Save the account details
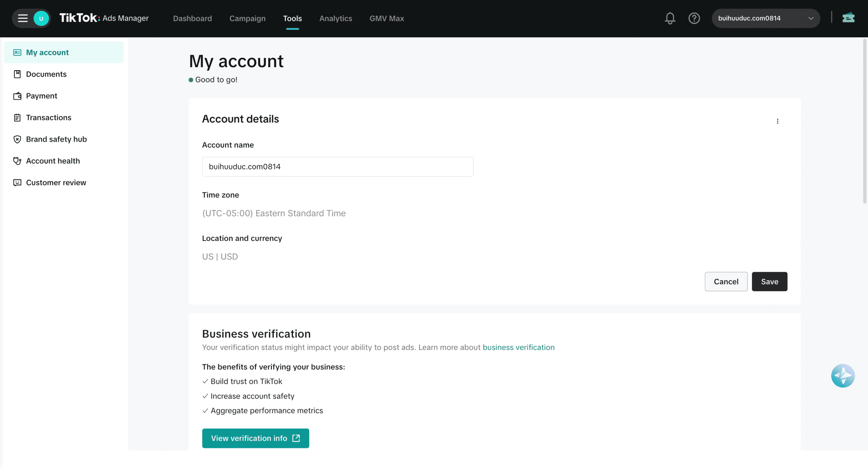The image size is (868, 468). tap(769, 281)
